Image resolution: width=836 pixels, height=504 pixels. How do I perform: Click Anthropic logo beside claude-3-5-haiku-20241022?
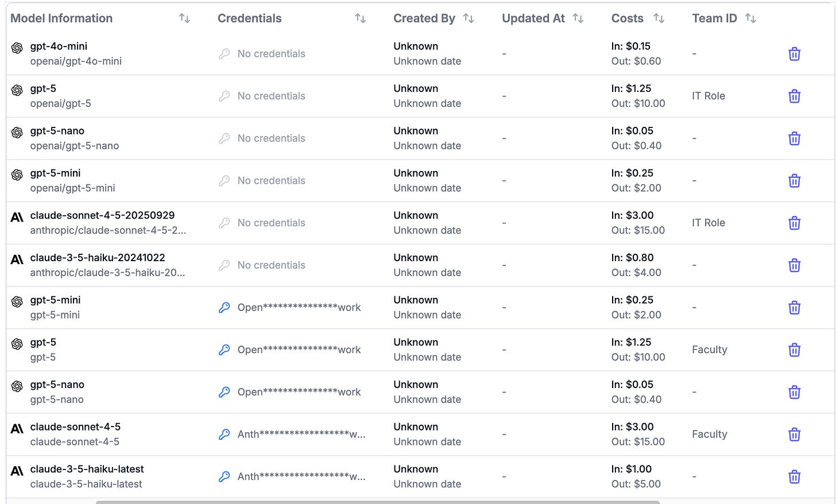tap(17, 259)
